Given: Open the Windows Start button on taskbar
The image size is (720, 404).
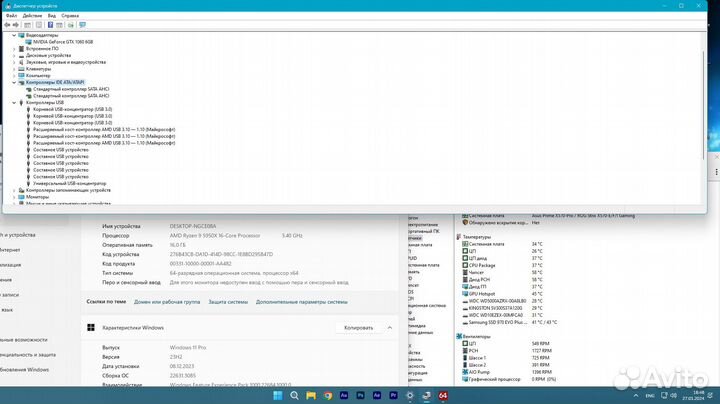Looking at the screenshot, I should point(278,395).
